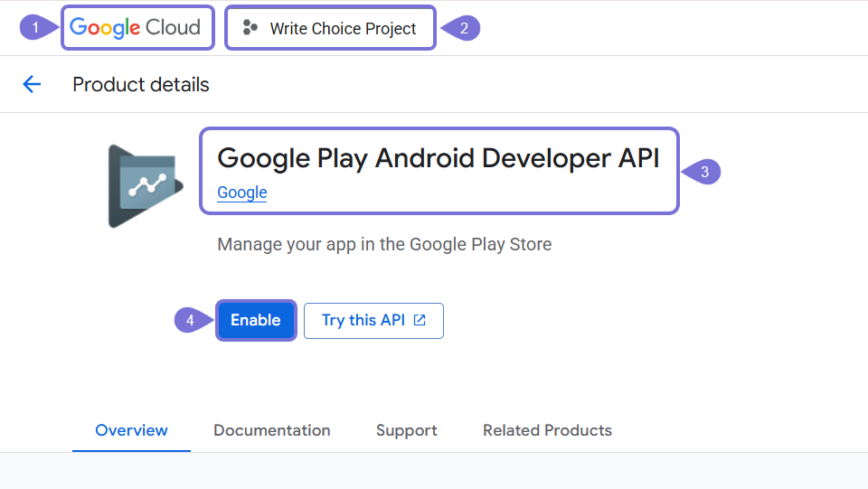Click the purple callout badge numbered 4
The width and height of the screenshot is (868, 489).
189,320
